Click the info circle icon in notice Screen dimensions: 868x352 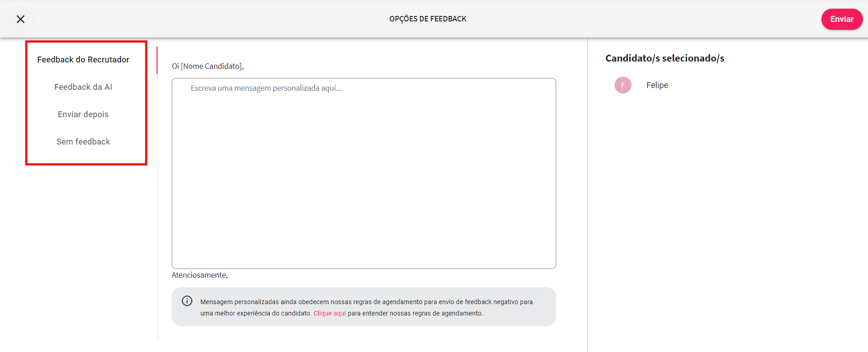pyautogui.click(x=187, y=301)
